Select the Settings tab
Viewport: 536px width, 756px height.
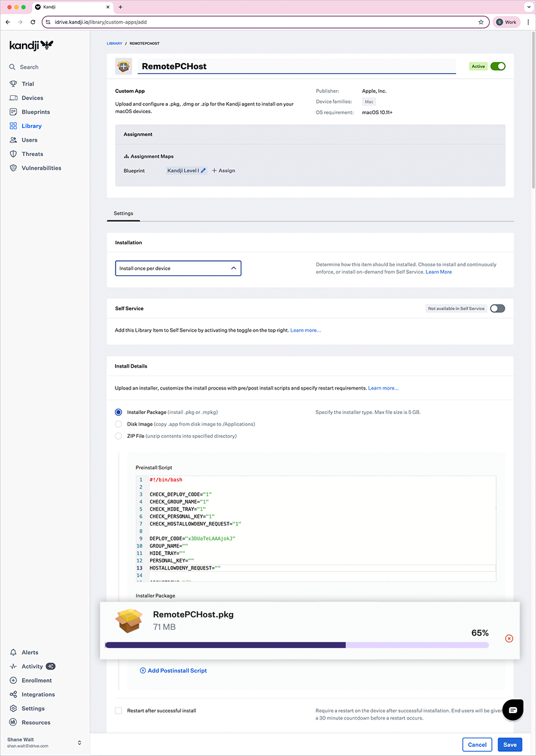point(123,213)
